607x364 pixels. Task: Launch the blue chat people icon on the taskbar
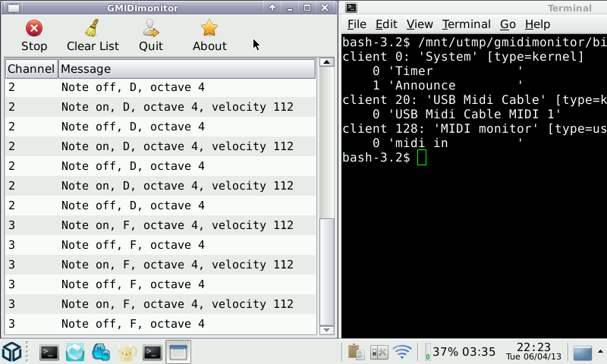tap(101, 352)
